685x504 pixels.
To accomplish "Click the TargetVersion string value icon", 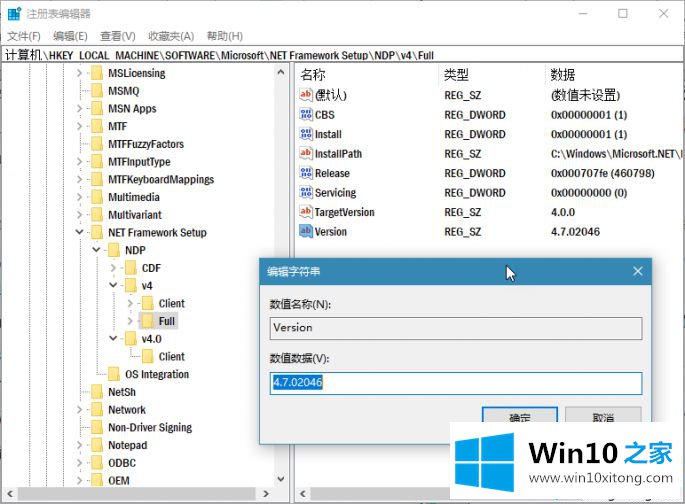I will click(x=306, y=212).
